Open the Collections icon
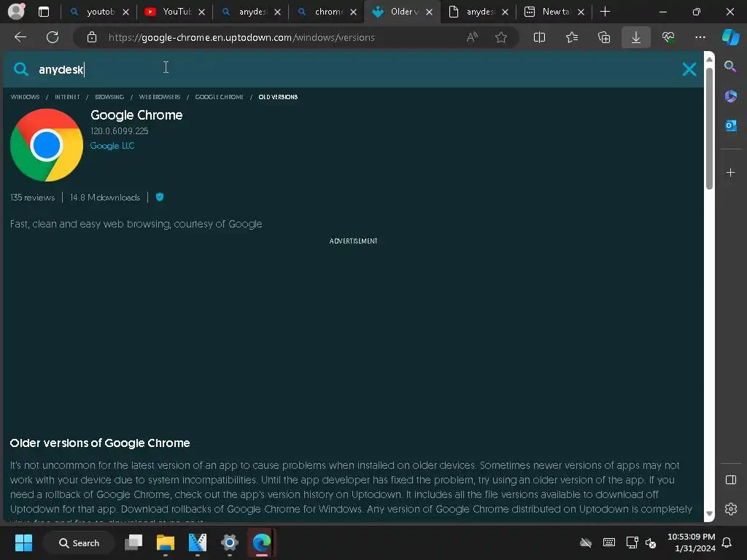 point(604,37)
